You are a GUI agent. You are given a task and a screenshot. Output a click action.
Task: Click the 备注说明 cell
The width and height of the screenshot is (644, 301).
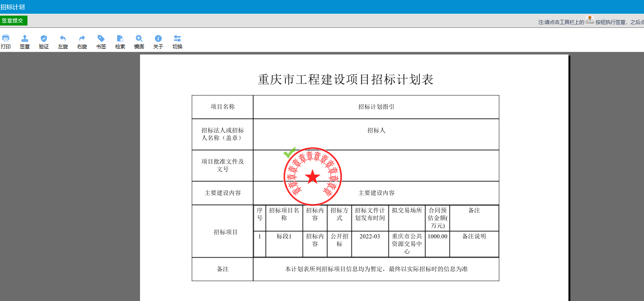474,244
